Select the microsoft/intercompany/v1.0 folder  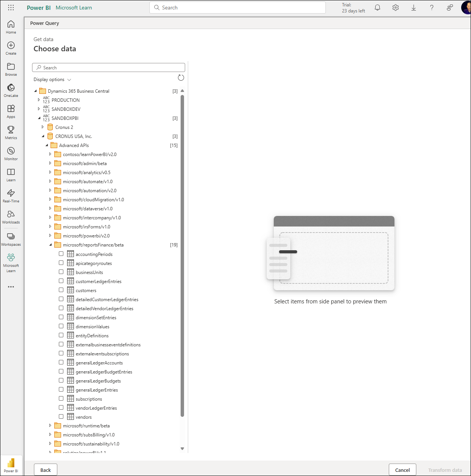[92, 218]
